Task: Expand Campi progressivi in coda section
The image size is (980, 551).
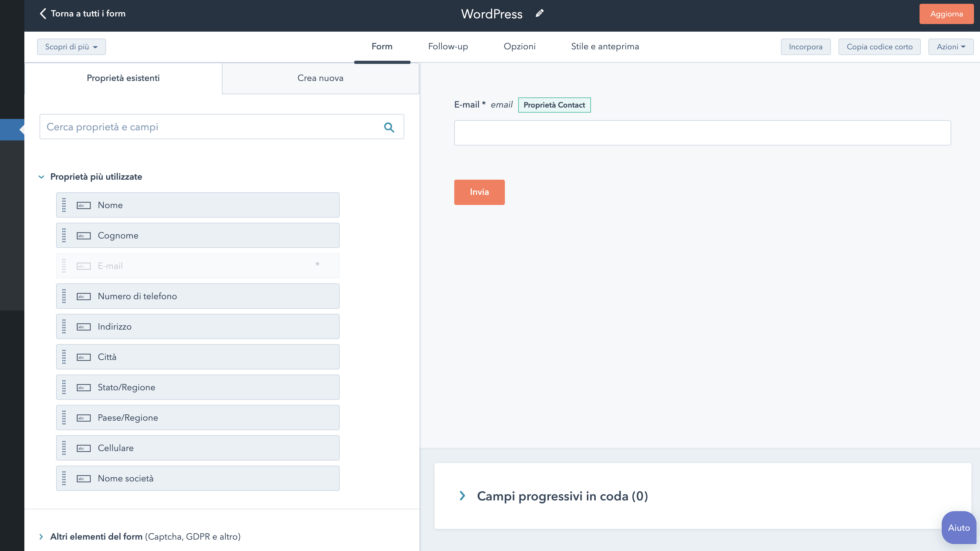Action: pos(462,496)
